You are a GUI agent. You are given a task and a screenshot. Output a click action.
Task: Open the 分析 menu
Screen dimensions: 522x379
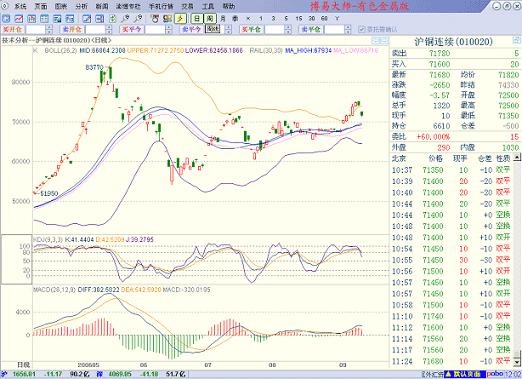(x=81, y=6)
